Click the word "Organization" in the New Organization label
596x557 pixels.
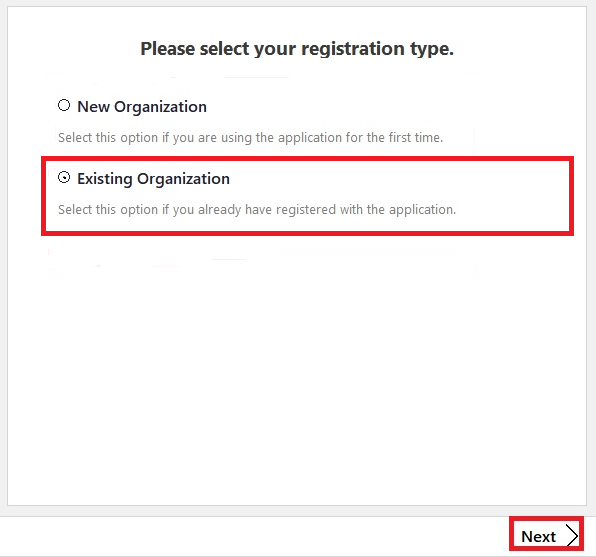pyautogui.click(x=160, y=107)
